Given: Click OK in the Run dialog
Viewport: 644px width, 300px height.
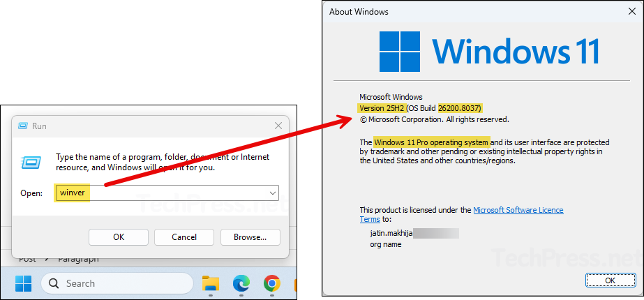Looking at the screenshot, I should [119, 237].
